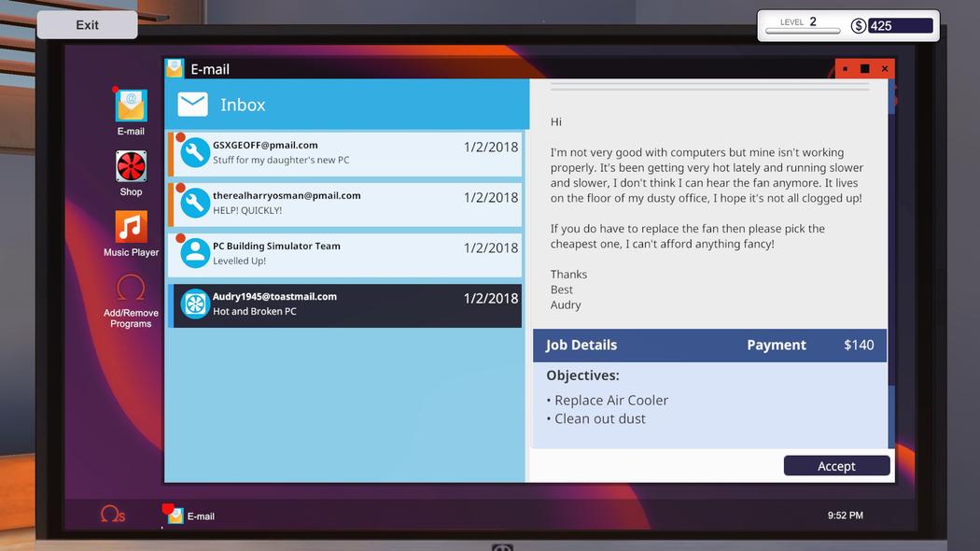Open the E-mail desktop icon
The image size is (980, 551).
coord(131,106)
